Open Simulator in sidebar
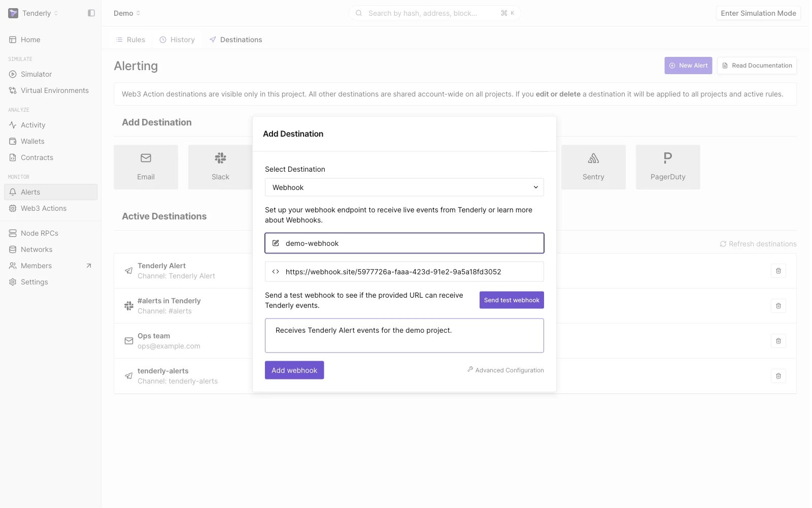This screenshot has height=508, width=812. (51, 74)
